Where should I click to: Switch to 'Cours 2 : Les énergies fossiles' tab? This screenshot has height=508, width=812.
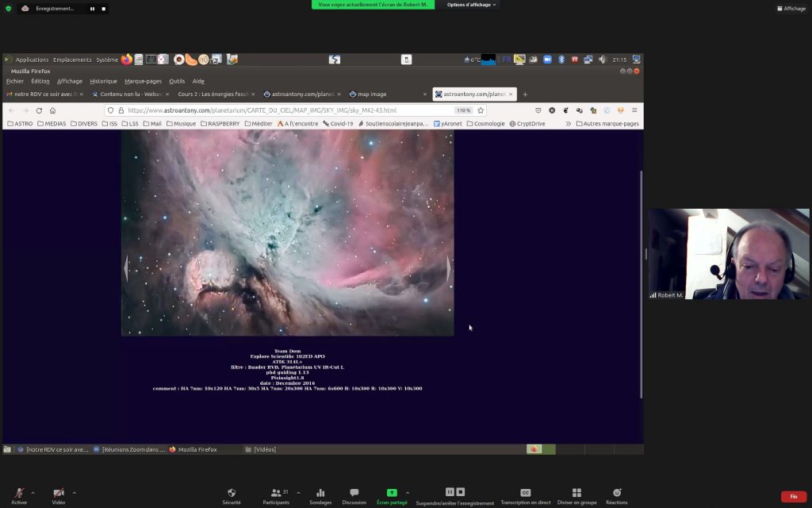216,94
